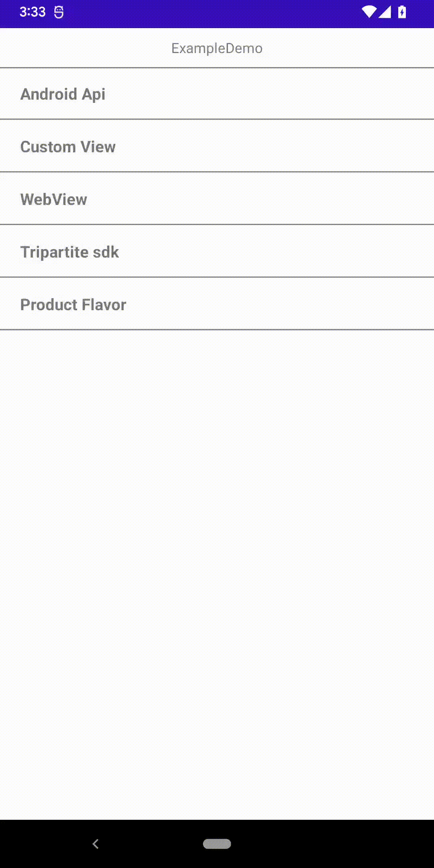Click the Wi-Fi status icon
This screenshot has width=434, height=868.
pyautogui.click(x=368, y=12)
